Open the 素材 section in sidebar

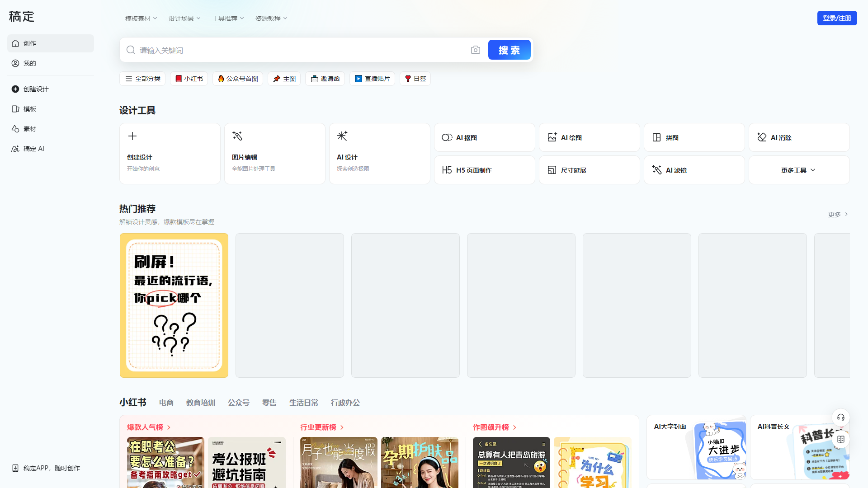pos(30,128)
